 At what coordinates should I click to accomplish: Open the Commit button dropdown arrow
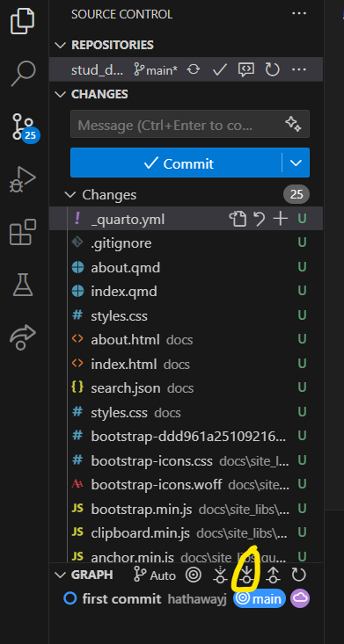[x=296, y=163]
